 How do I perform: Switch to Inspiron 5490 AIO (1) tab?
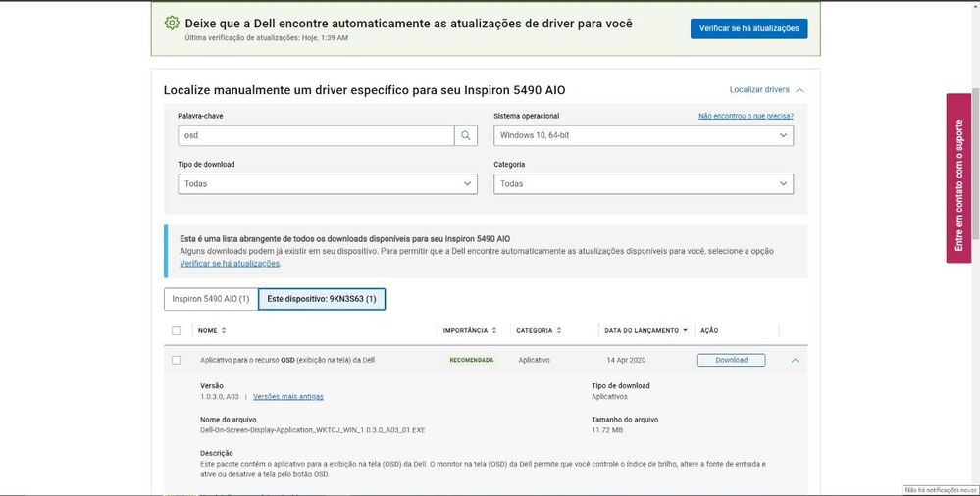click(x=211, y=299)
